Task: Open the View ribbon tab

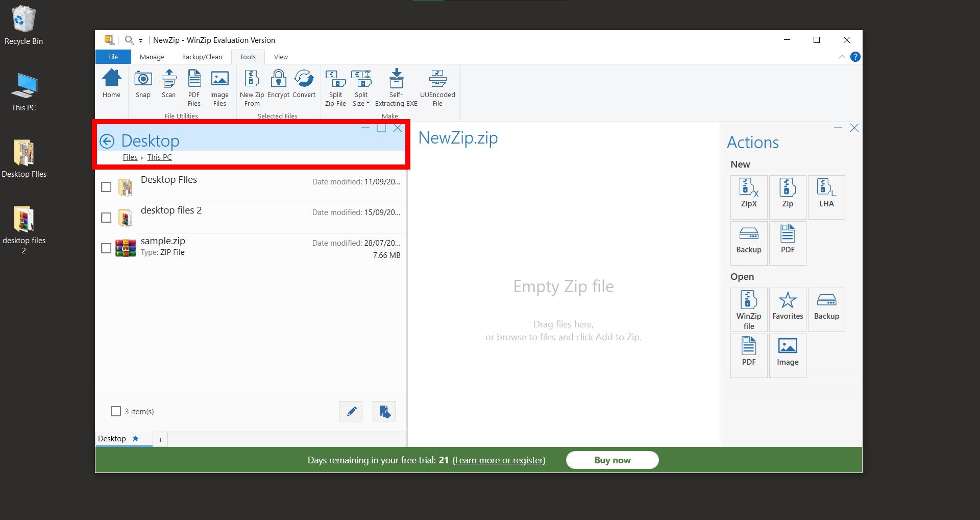Action: pos(280,57)
